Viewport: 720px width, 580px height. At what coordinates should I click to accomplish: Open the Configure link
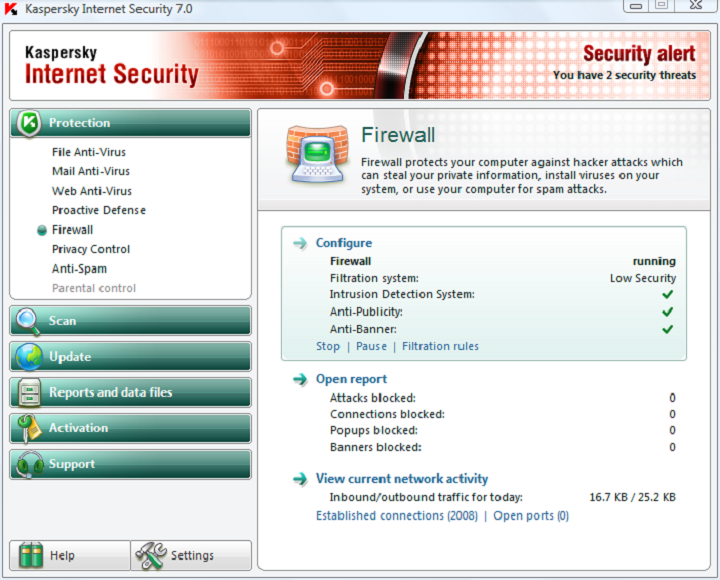click(x=344, y=243)
